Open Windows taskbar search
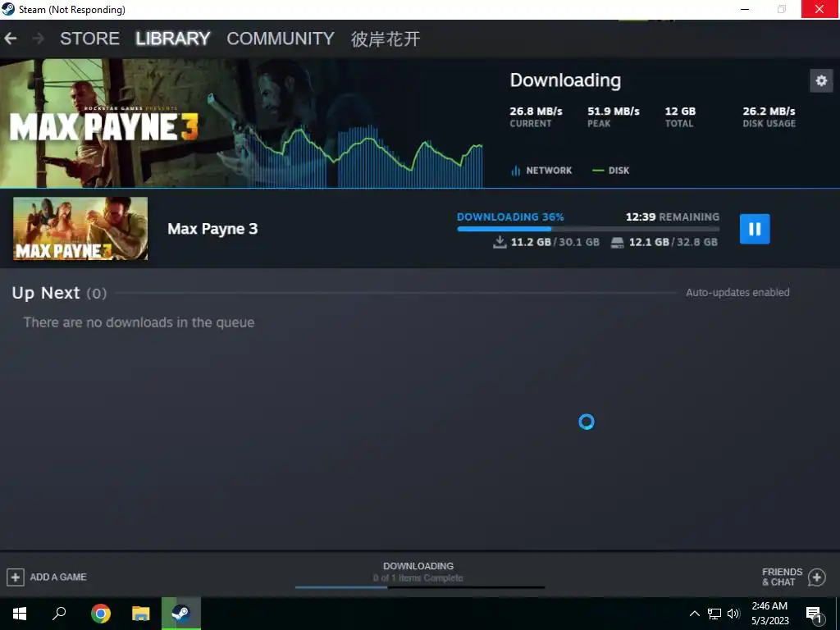 59,614
